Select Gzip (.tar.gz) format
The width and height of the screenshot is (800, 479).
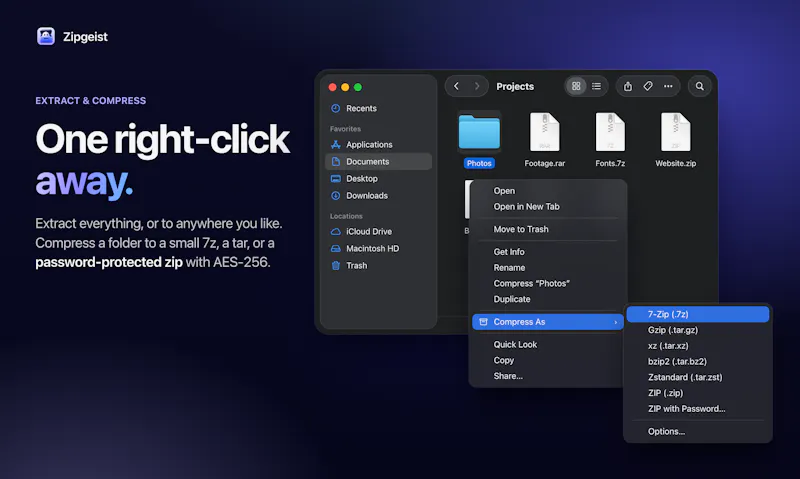[x=697, y=330]
